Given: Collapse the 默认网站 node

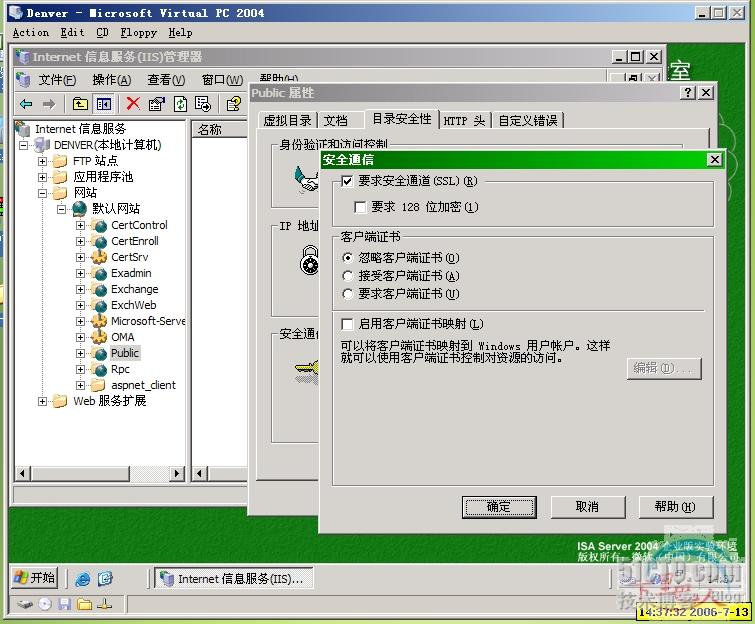Looking at the screenshot, I should point(61,209).
